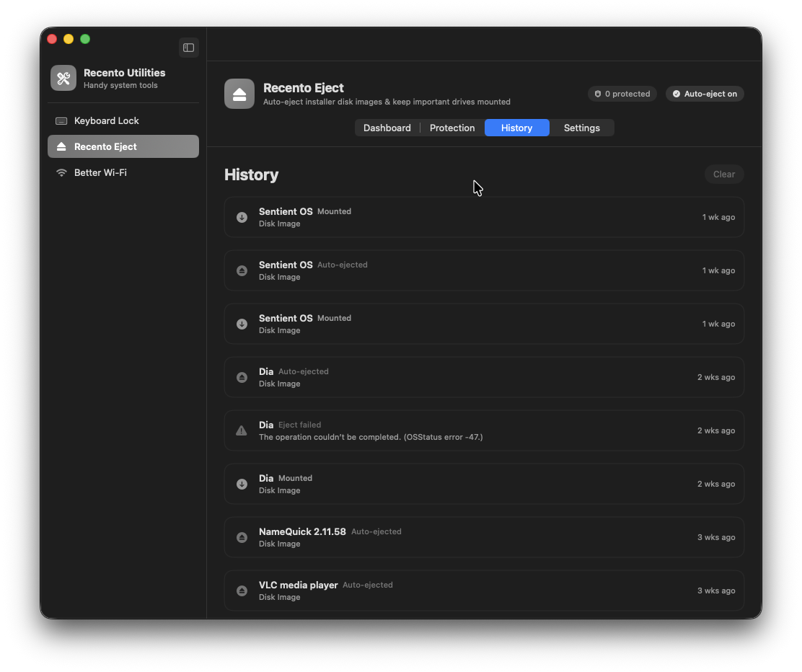802x672 pixels.
Task: Click the NameQuick 2.11.58 entry name
Action: point(302,532)
